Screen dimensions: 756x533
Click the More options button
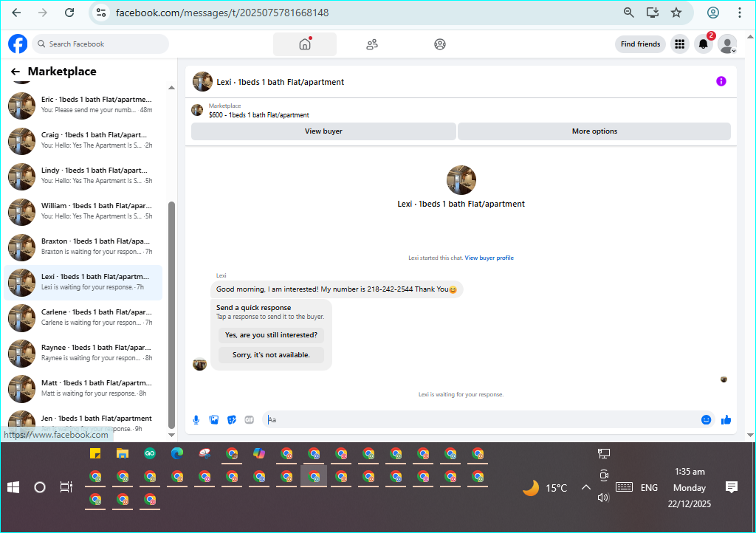tap(594, 131)
